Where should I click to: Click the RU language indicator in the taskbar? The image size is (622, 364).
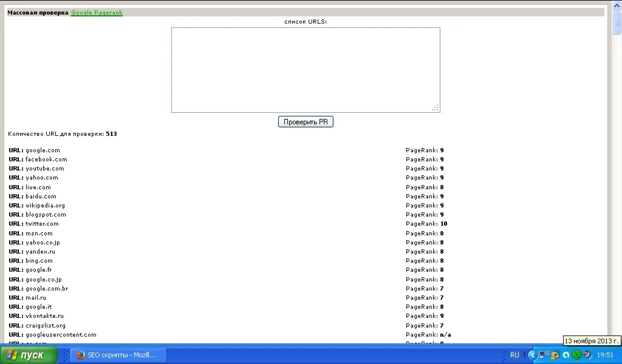coord(514,355)
